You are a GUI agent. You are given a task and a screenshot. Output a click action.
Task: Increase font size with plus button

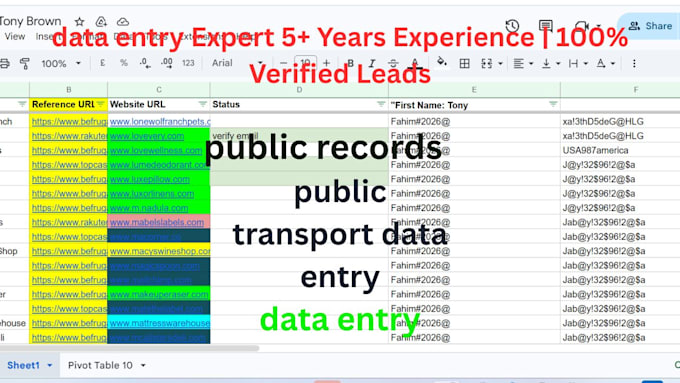pyautogui.click(x=327, y=63)
